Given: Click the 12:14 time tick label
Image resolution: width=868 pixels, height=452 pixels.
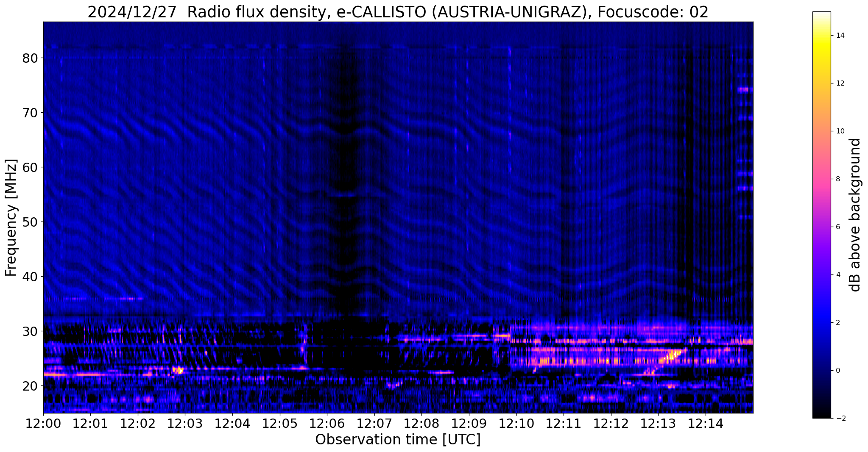Looking at the screenshot, I should (706, 423).
